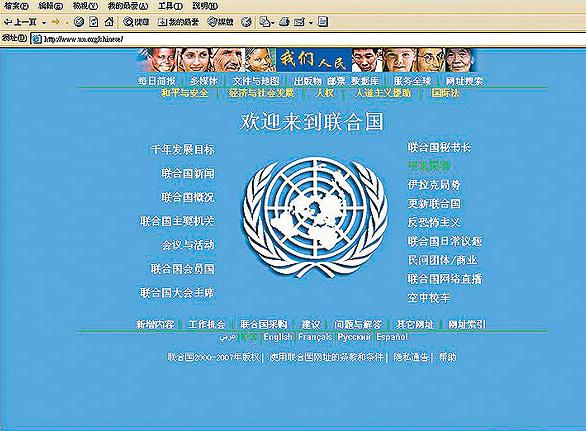The width and height of the screenshot is (586, 431).
Task: Open the 联合国概况 link
Action: [188, 197]
